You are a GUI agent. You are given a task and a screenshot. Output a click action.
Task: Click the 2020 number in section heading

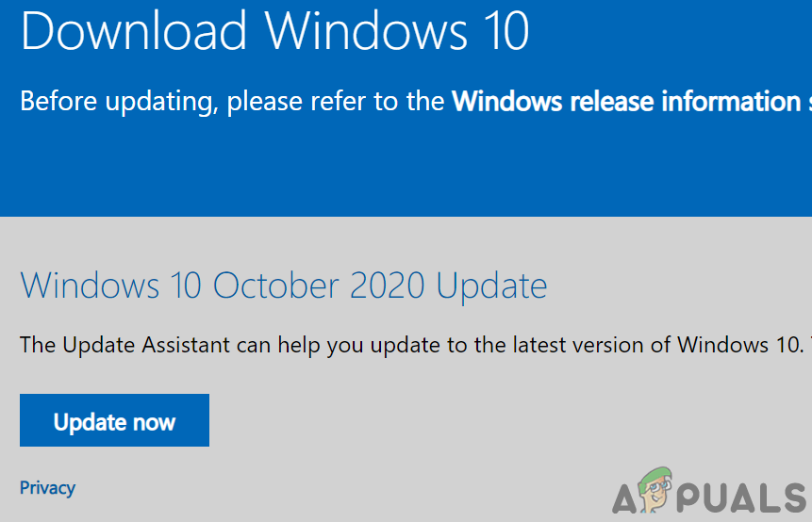tap(384, 285)
